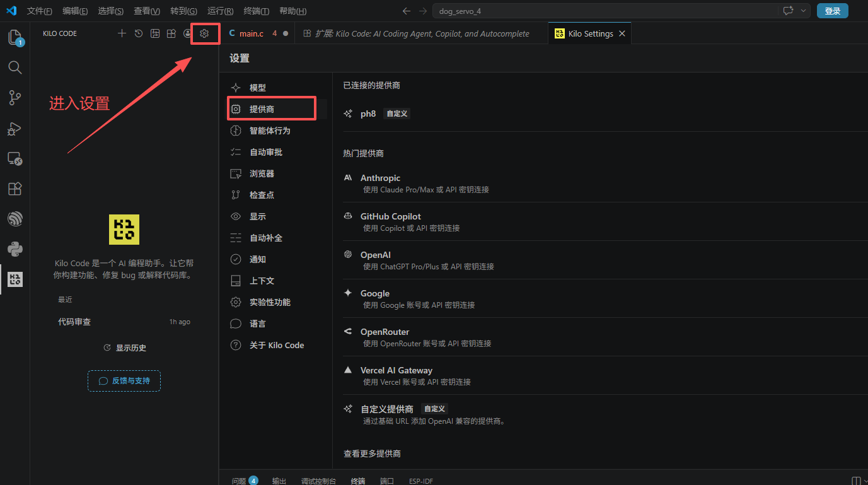Image resolution: width=868 pixels, height=485 pixels.
Task: Select 实验性功能 in settings sidebar
Action: pos(277,302)
